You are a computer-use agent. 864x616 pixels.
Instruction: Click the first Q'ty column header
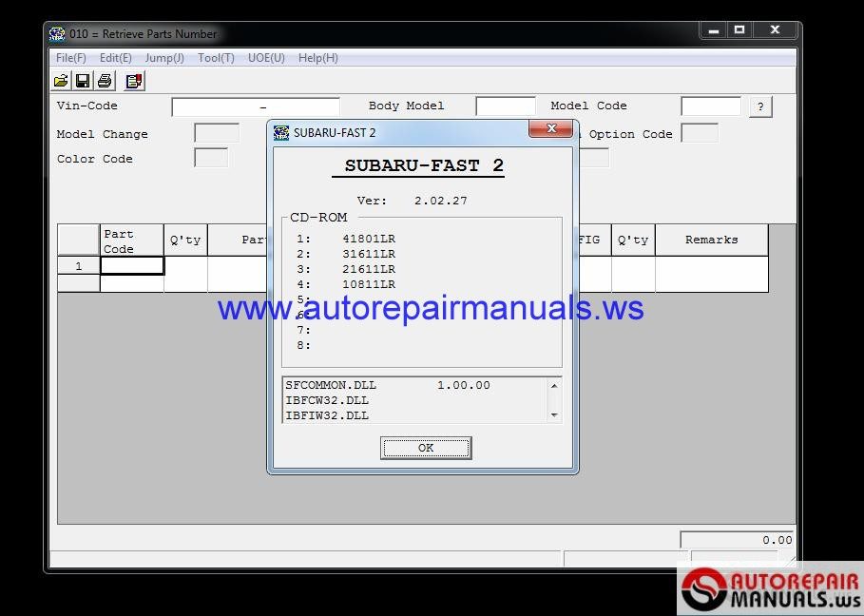click(x=185, y=241)
